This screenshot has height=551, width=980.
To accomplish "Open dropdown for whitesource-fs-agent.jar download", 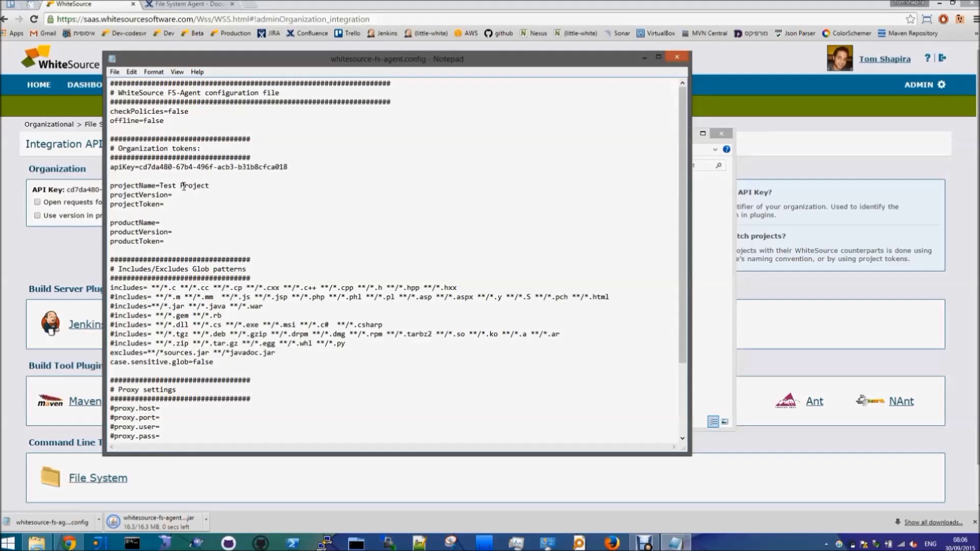I will (x=206, y=520).
